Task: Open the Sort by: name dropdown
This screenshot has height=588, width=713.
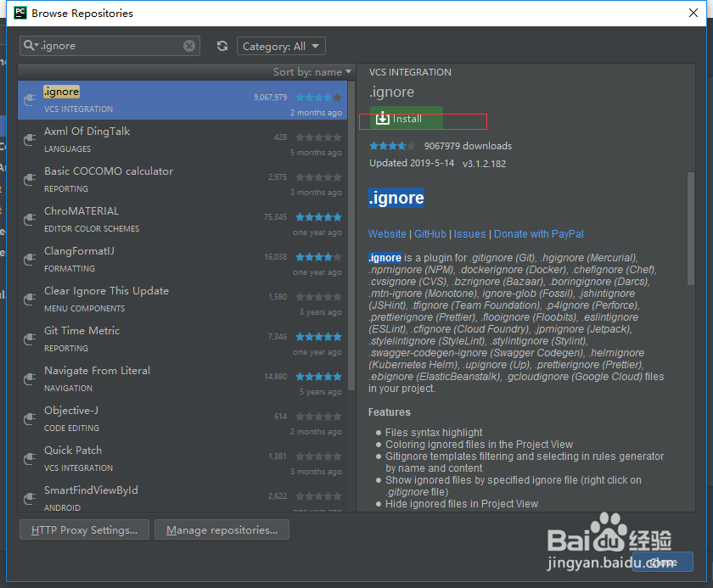Action: click(312, 72)
